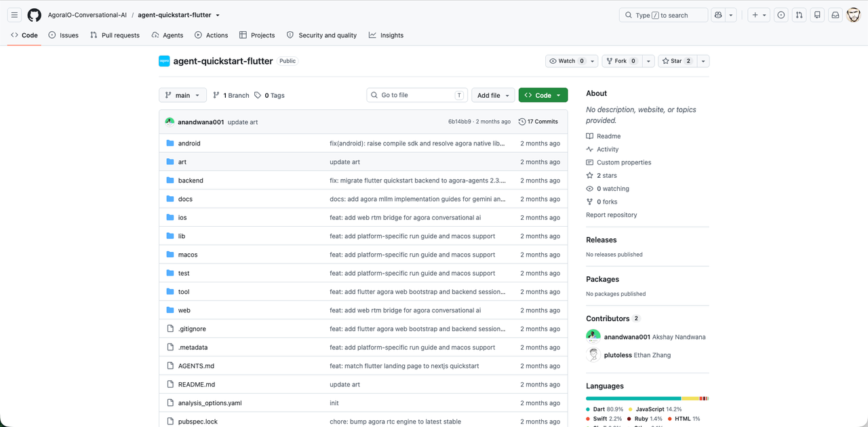Click the backend folder icon
Viewport: 868px width, 427px height.
coord(170,181)
